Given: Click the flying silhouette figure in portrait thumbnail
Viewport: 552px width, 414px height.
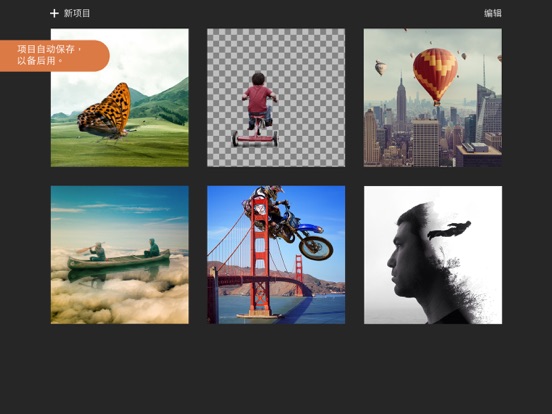Looking at the screenshot, I should click(449, 229).
